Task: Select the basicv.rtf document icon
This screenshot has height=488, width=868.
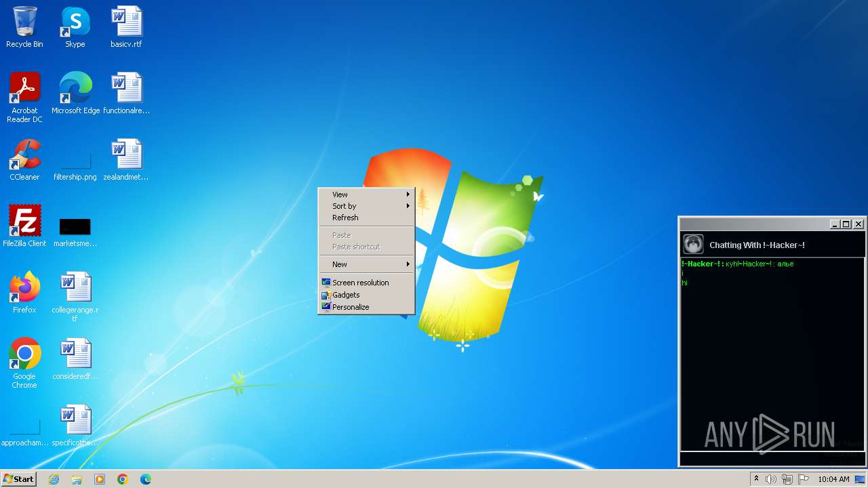Action: [126, 27]
